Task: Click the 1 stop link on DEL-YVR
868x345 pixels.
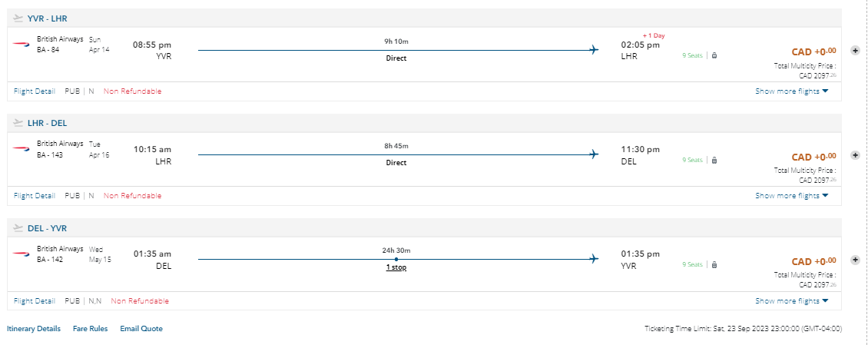Action: (396, 267)
